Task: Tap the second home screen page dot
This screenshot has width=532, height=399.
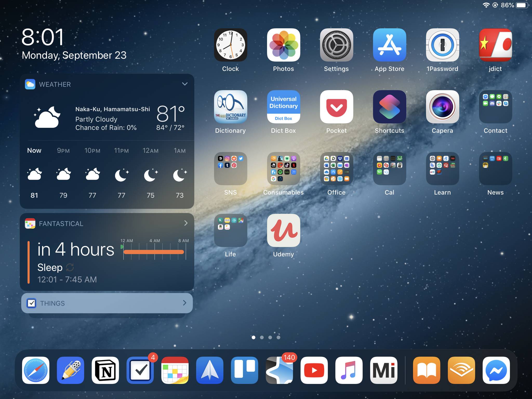Action: (262, 337)
